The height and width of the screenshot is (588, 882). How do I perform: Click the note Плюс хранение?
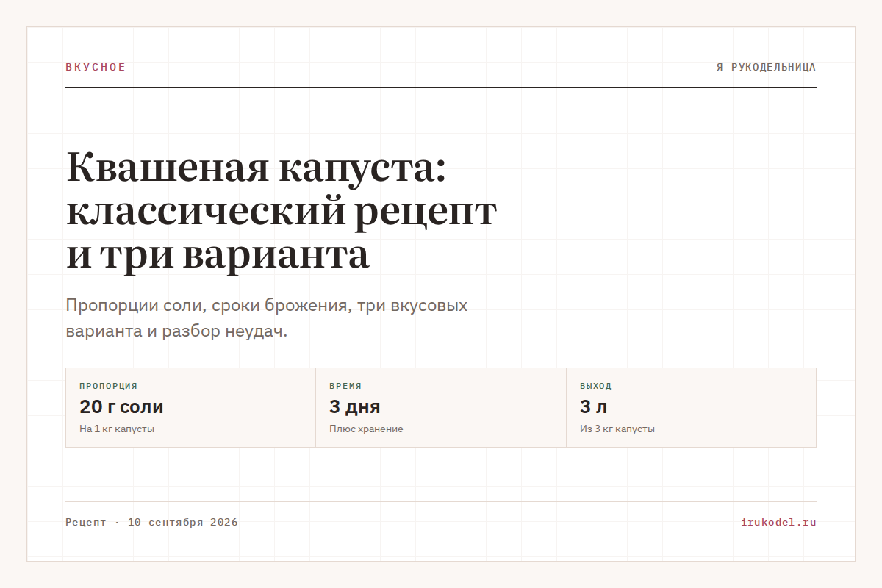click(x=366, y=429)
